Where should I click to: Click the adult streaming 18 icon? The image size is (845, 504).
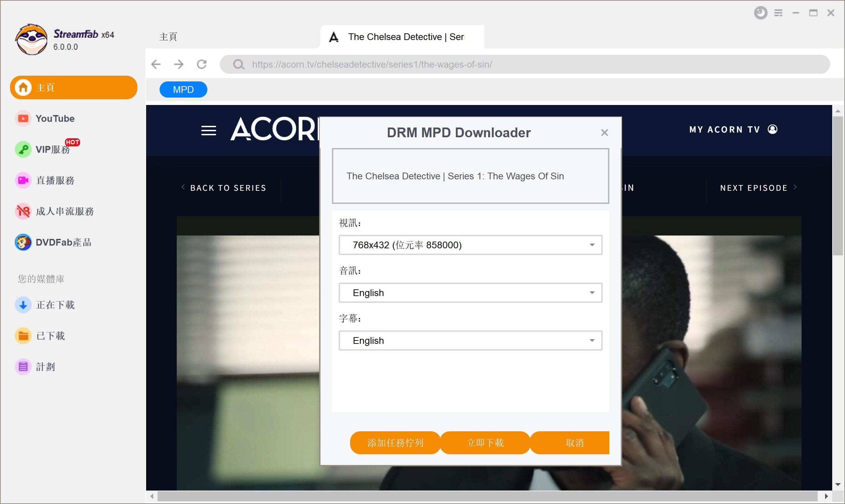pyautogui.click(x=23, y=211)
